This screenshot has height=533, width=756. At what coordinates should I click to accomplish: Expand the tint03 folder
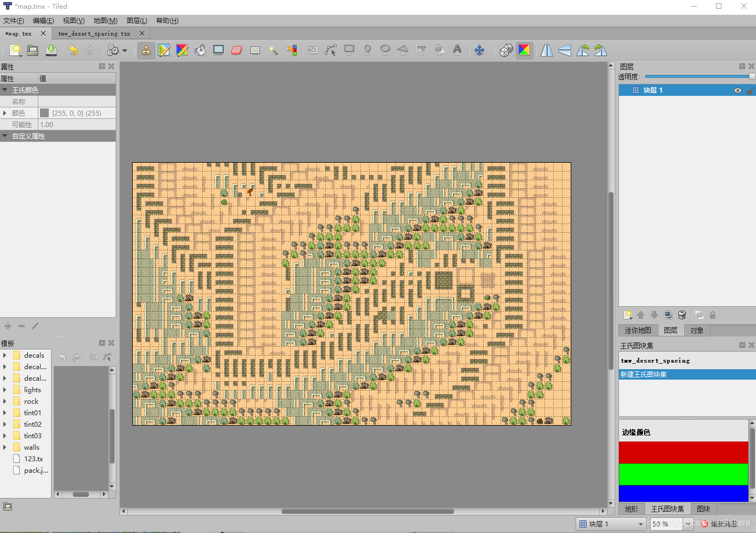point(5,435)
